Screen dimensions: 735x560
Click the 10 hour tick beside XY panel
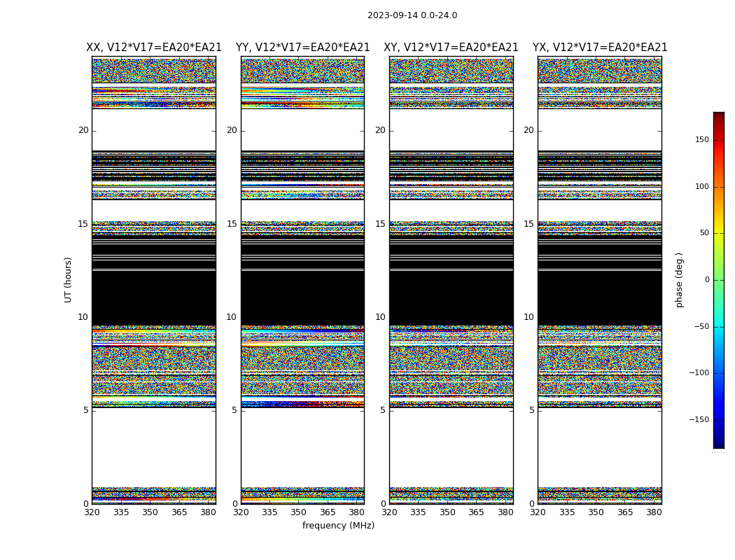(381, 317)
